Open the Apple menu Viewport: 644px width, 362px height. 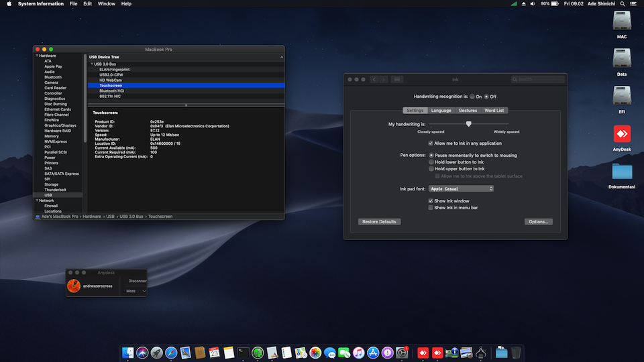click(9, 4)
